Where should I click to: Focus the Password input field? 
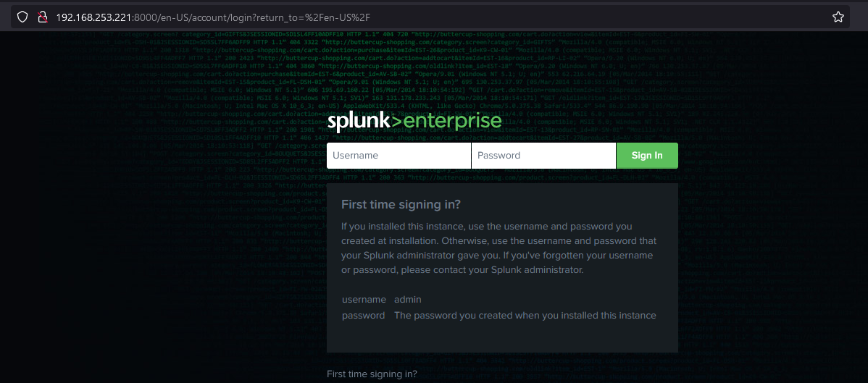[x=543, y=156]
